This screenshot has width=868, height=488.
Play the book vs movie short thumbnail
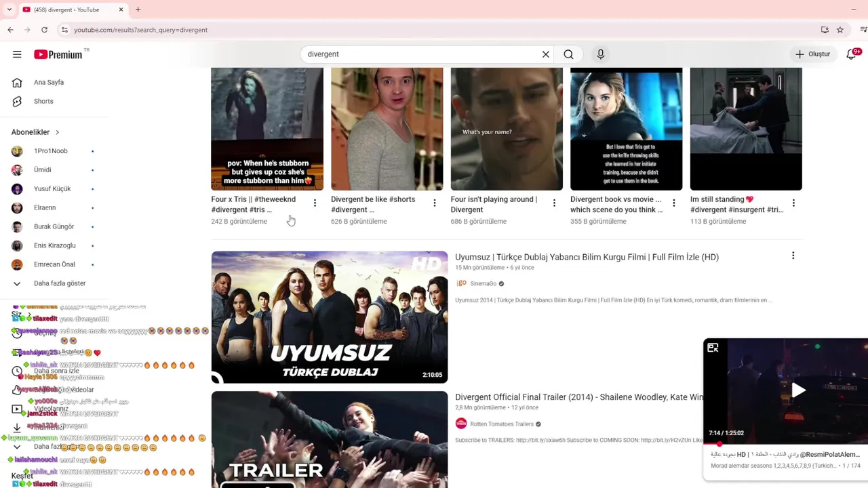(x=626, y=129)
